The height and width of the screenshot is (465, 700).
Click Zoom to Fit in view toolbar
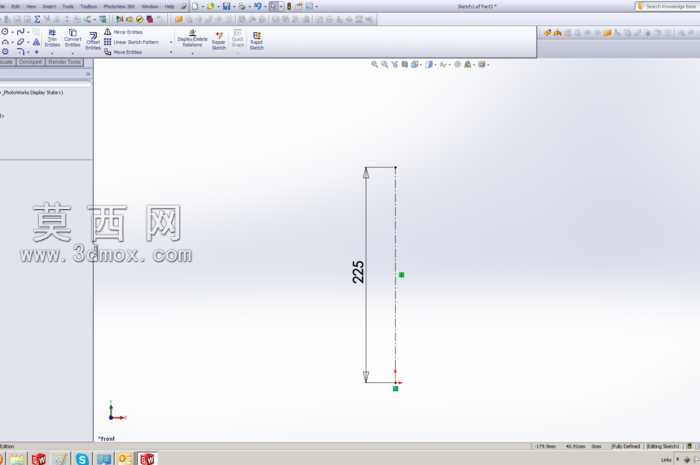(375, 65)
